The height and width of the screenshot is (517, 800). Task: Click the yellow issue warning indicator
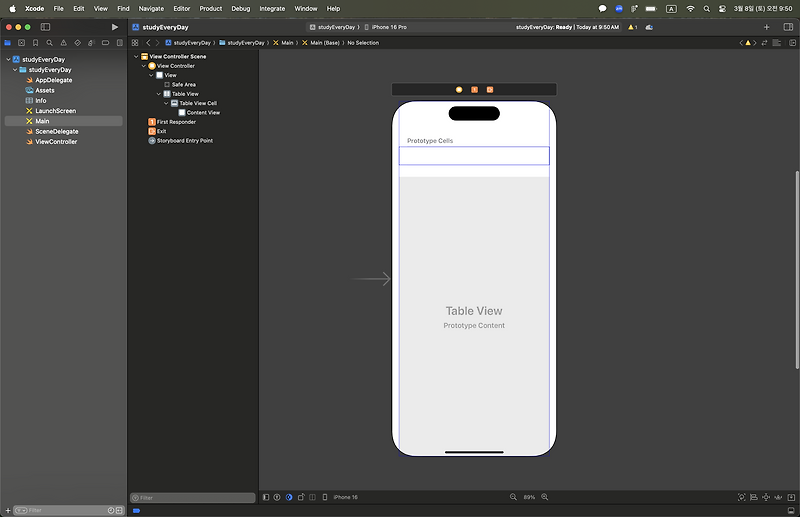pos(632,27)
